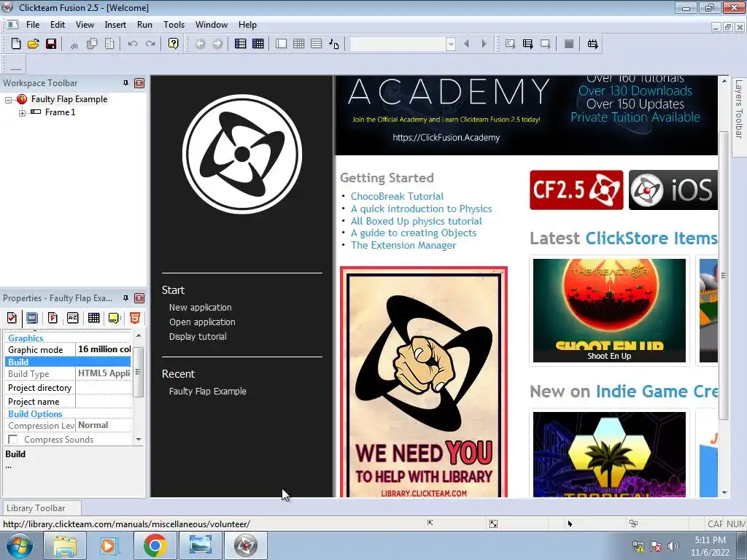The height and width of the screenshot is (560, 747).
Task: Click the Previous Frame triangle icon
Action: pyautogui.click(x=466, y=44)
